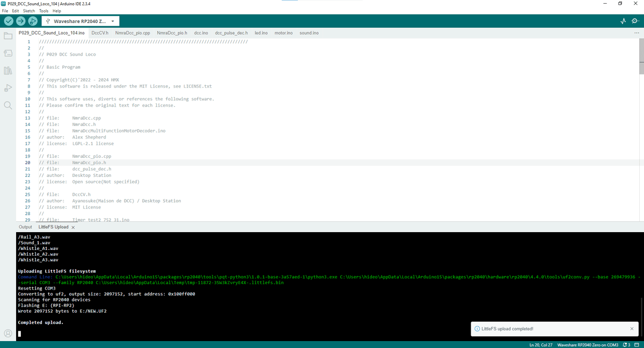Select the P029_DCC_Sound_Loco_104.ino tab
Screen dimensions: 644x348
tap(52, 33)
